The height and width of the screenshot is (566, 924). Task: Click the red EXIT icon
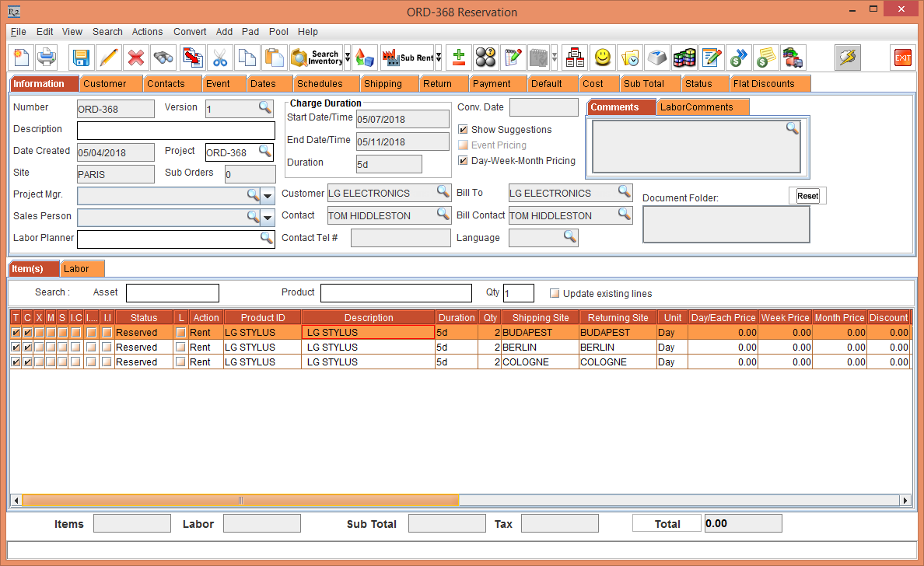click(x=902, y=58)
